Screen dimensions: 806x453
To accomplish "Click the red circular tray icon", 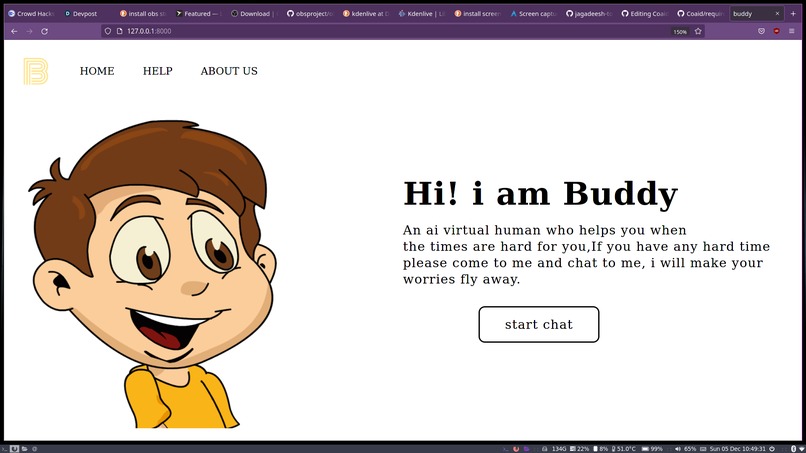I will tap(516, 449).
